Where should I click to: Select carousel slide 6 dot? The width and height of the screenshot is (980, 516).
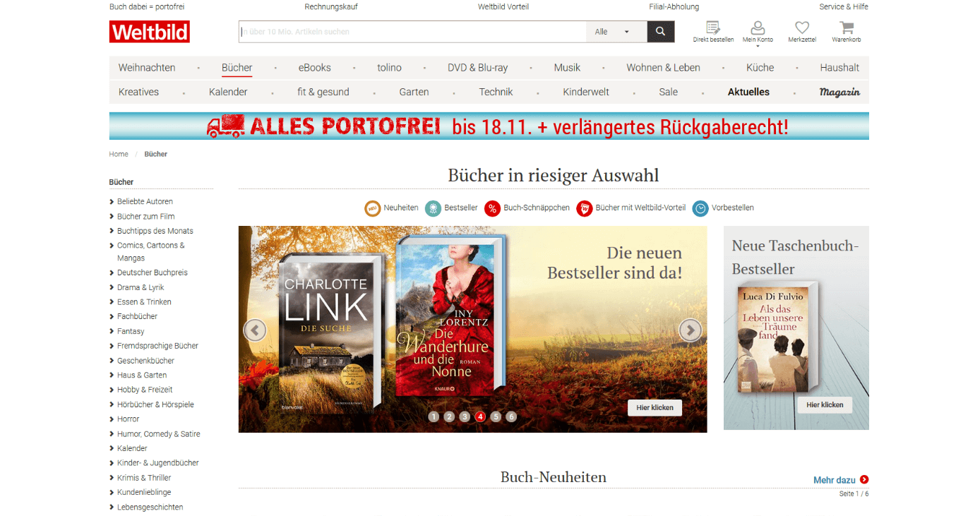[x=511, y=416]
